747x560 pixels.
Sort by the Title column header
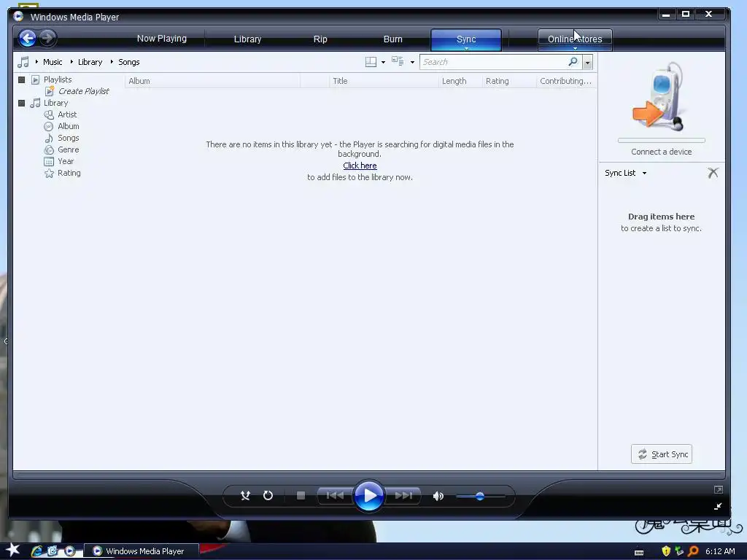point(384,81)
